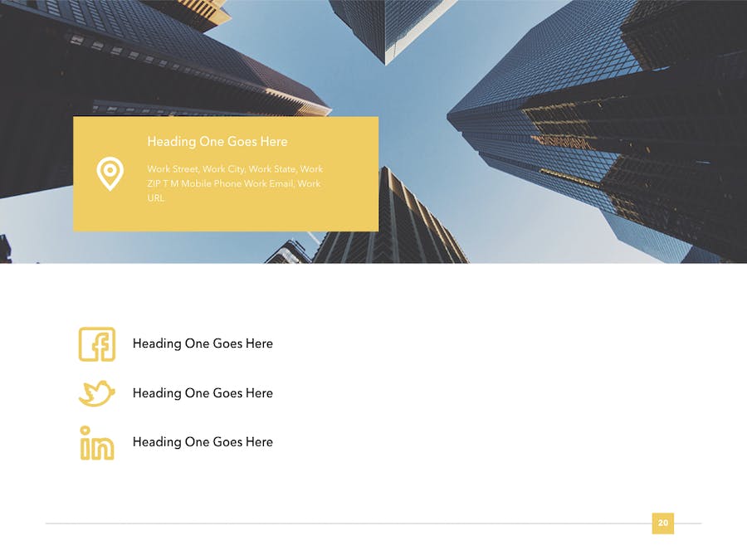Select the heading beside the Twitter icon

203,393
